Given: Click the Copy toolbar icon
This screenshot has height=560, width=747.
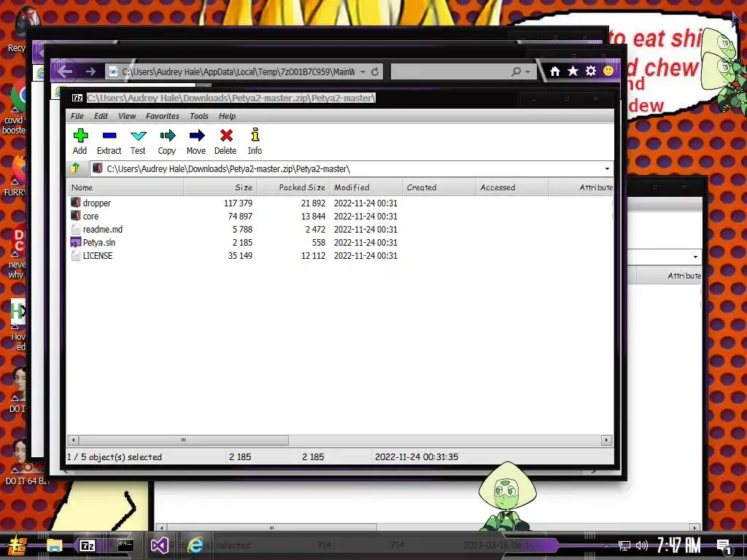Looking at the screenshot, I should 167,136.
